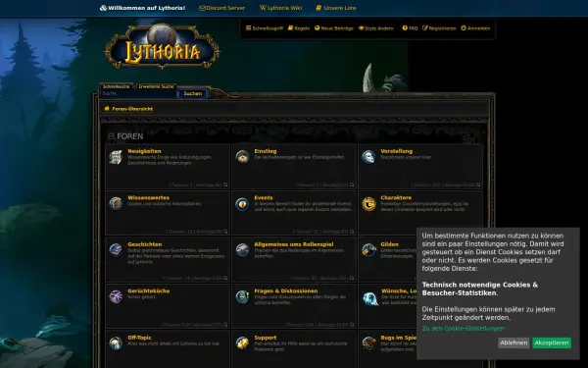This screenshot has height=368, width=588.
Task: Accept cookies with Akzeptieren
Action: 552,342
